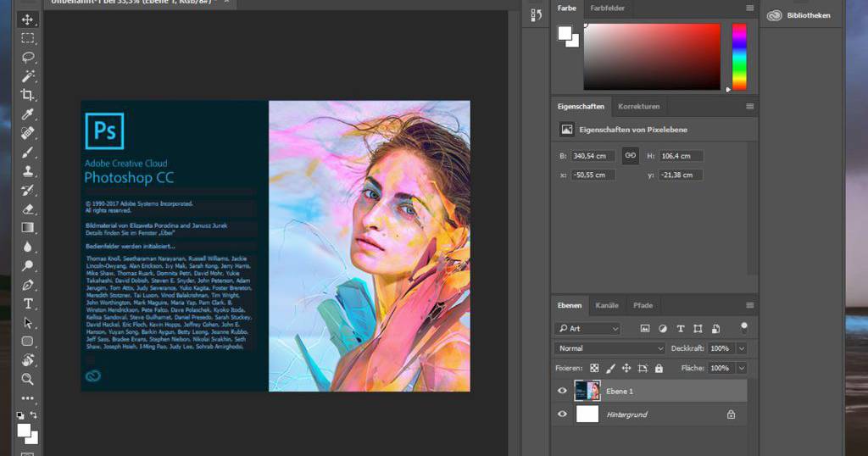Open the Eigenschaften panel flyout menu

click(x=749, y=106)
